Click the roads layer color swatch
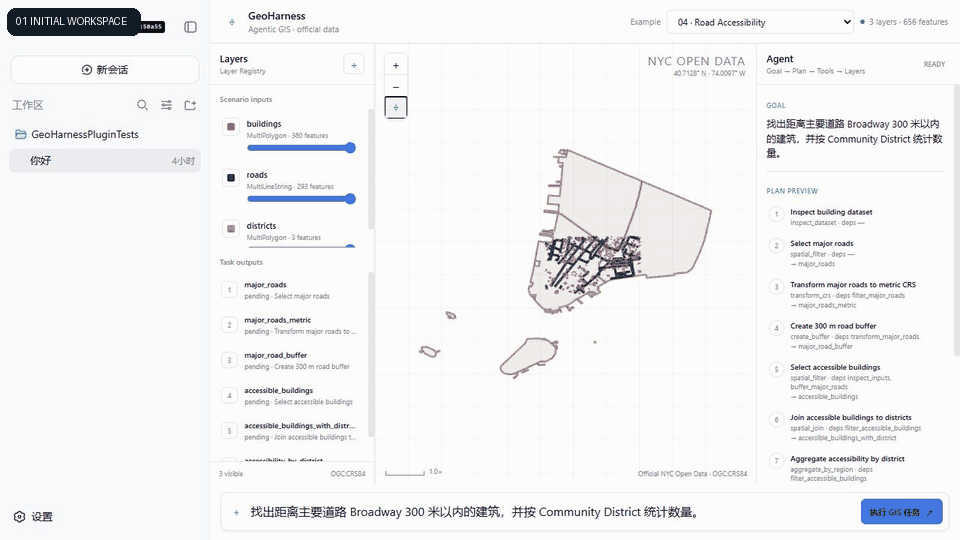Viewport: 960px width, 540px height. pos(231,178)
